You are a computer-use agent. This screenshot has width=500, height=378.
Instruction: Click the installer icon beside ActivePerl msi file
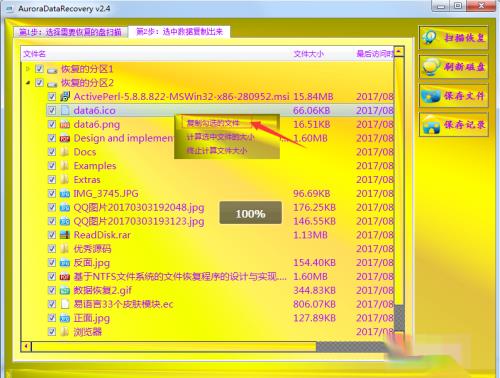point(65,97)
